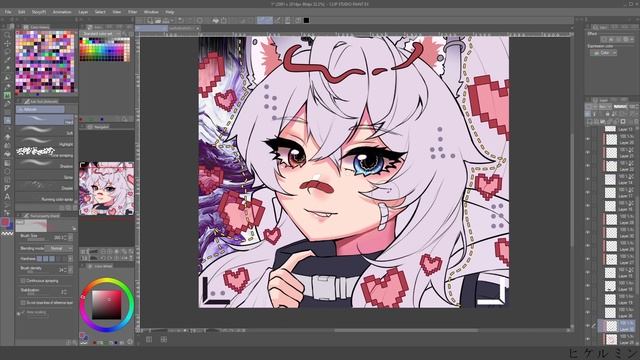Open the Blending mode Normal dropdown
640x360 pixels.
(x=59, y=248)
